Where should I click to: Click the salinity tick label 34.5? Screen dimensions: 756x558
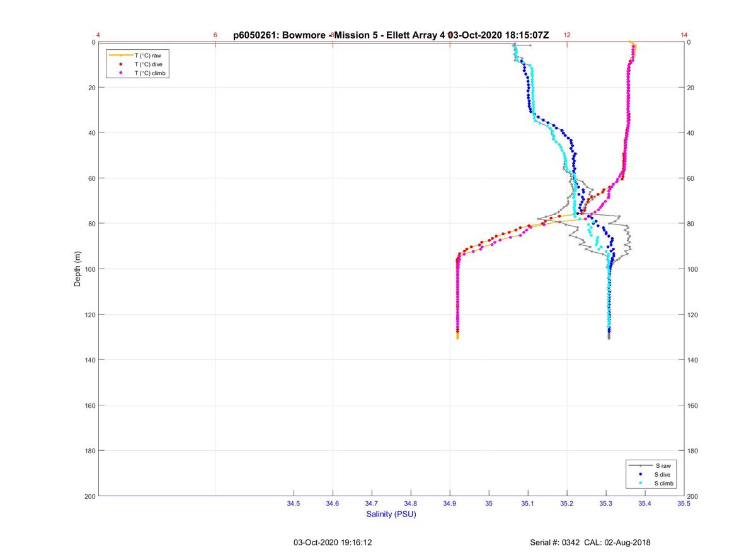294,504
